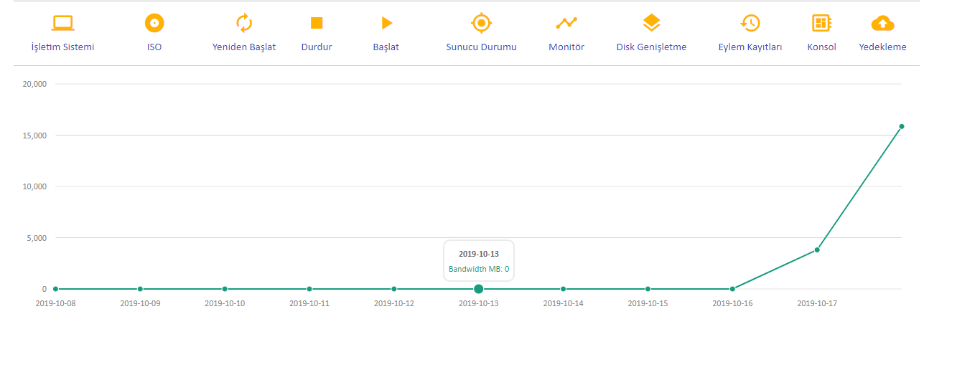The width and height of the screenshot is (980, 375).
Task: Click the Yedekleme cloud upload icon
Action: click(882, 23)
